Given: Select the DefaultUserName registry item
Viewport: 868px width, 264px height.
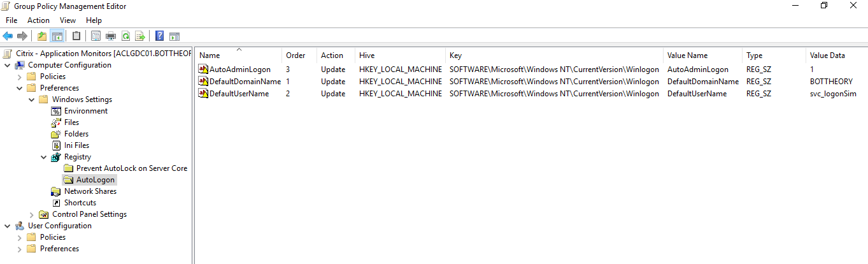Looking at the screenshot, I should pyautogui.click(x=239, y=94).
